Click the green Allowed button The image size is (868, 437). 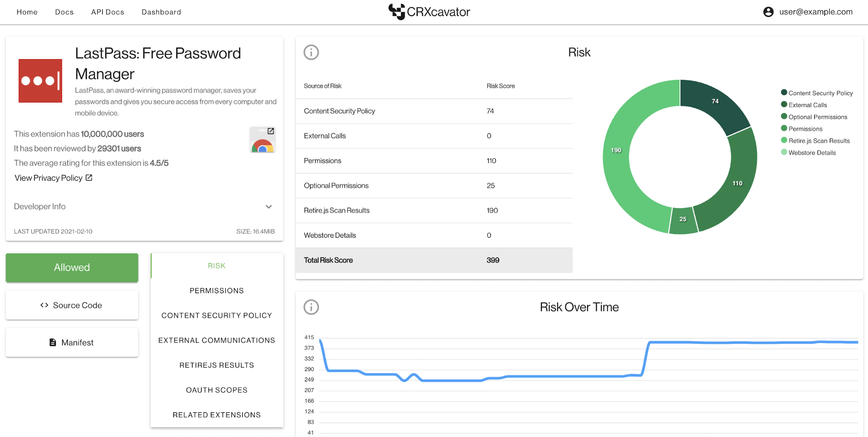click(x=72, y=268)
